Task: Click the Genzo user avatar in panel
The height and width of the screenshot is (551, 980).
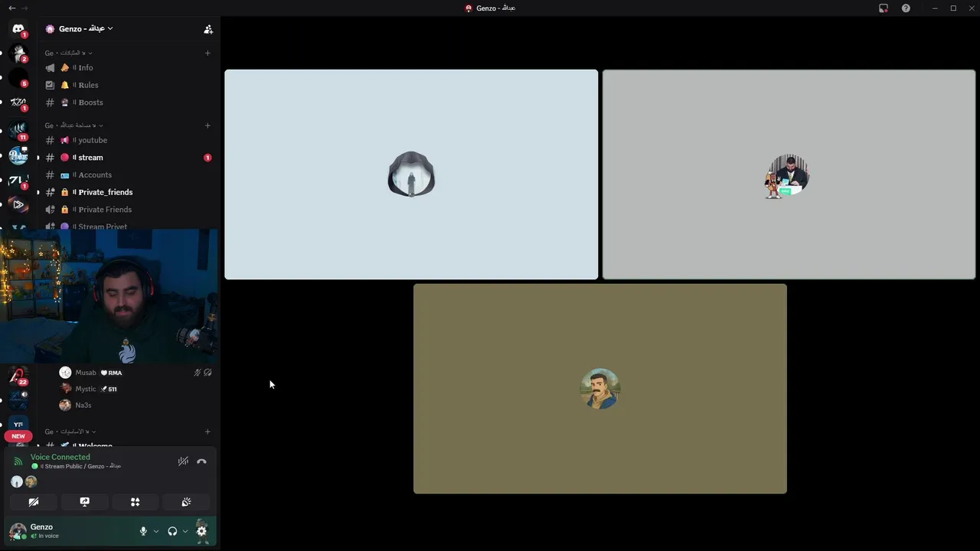Action: [x=17, y=531]
